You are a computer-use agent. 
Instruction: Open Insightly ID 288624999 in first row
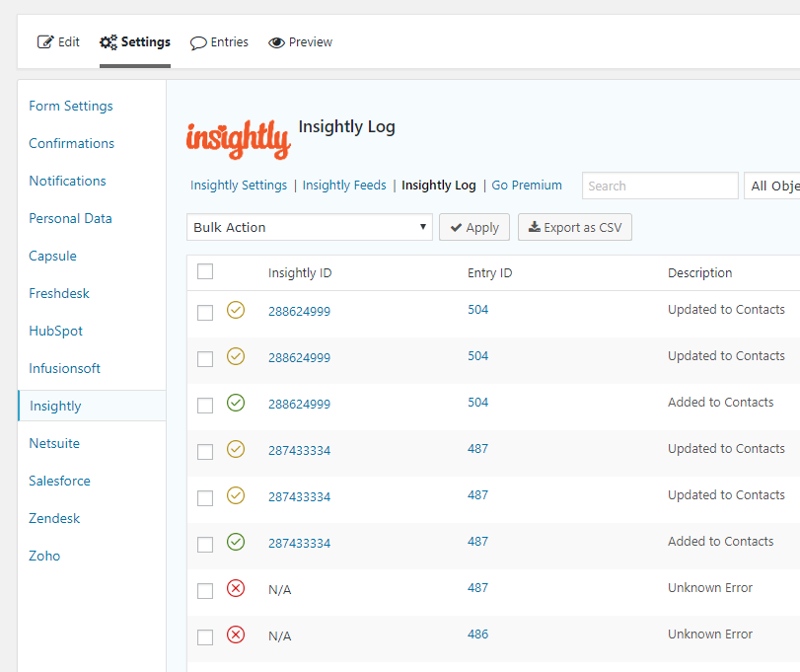point(300,311)
